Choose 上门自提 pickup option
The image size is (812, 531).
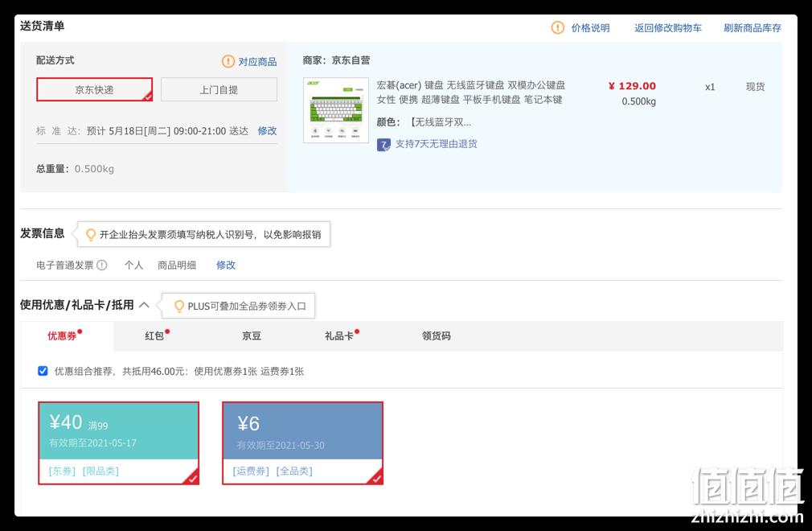[x=219, y=89]
